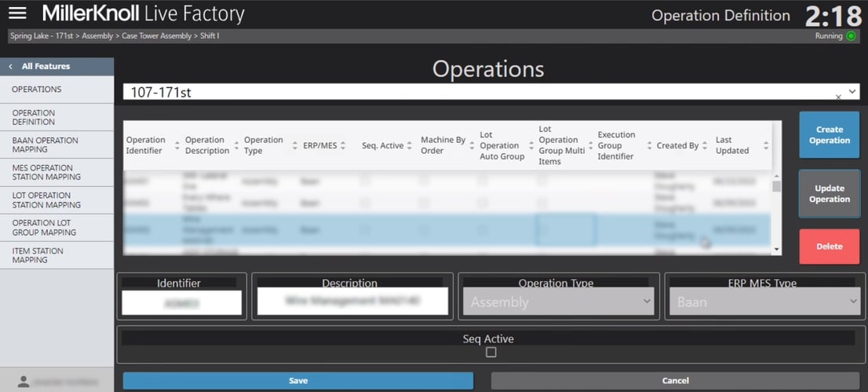
Task: Open OPERATION DEFINITION in the sidebar
Action: (57, 117)
